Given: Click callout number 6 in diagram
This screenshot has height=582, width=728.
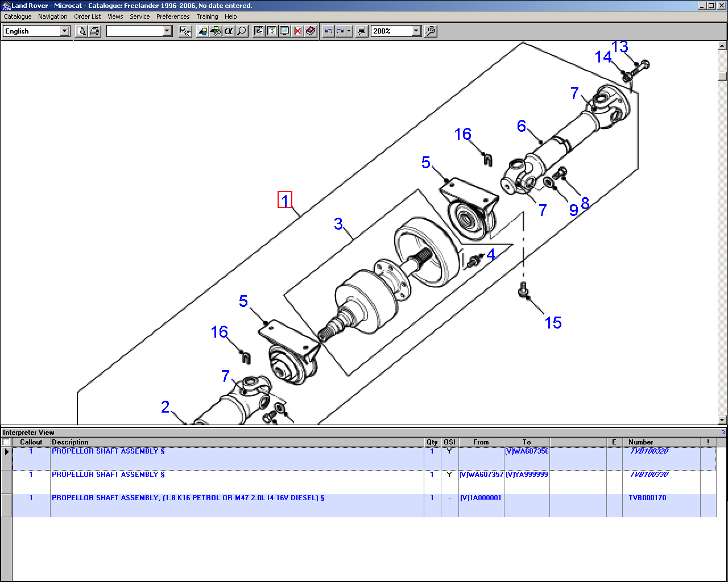Looking at the screenshot, I should [521, 126].
